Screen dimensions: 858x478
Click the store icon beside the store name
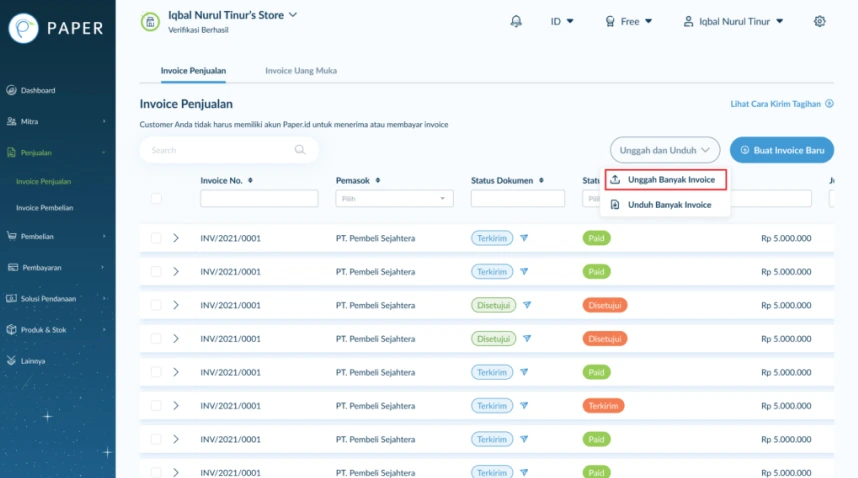pyautogui.click(x=150, y=21)
